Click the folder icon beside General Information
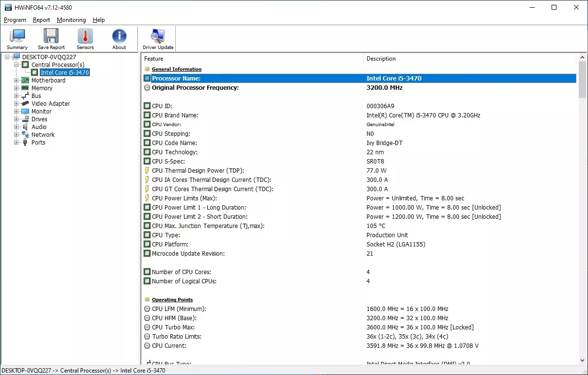 click(147, 69)
